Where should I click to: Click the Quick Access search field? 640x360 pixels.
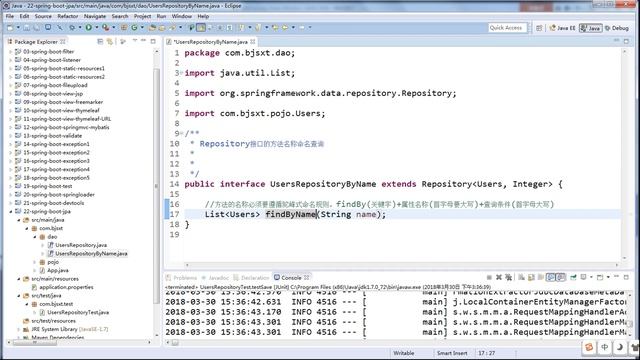pos(507,28)
